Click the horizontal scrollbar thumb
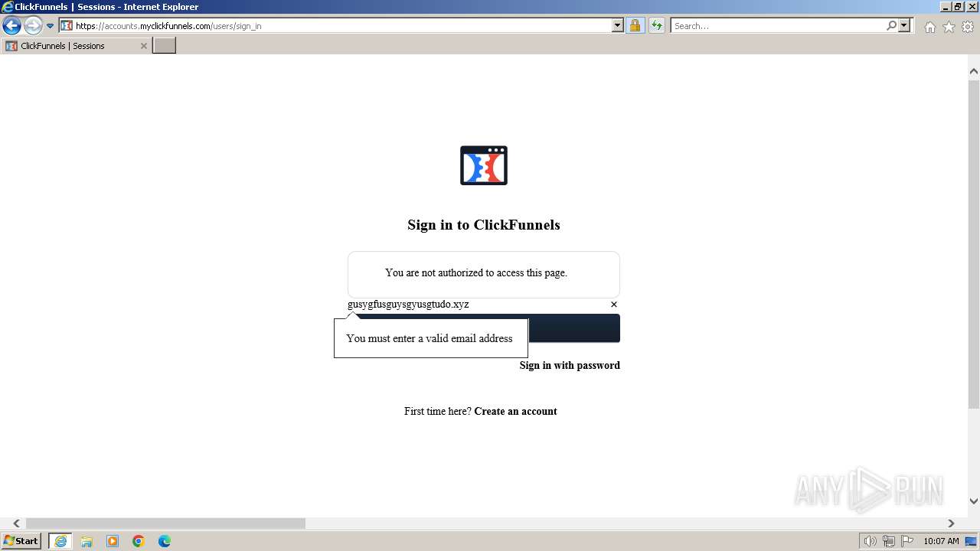The height and width of the screenshot is (551, 980). (165, 523)
